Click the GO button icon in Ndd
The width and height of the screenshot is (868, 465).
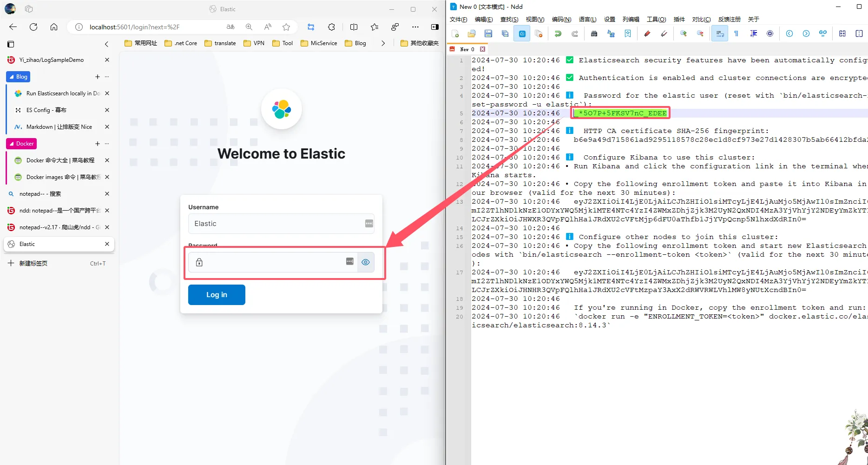823,33
